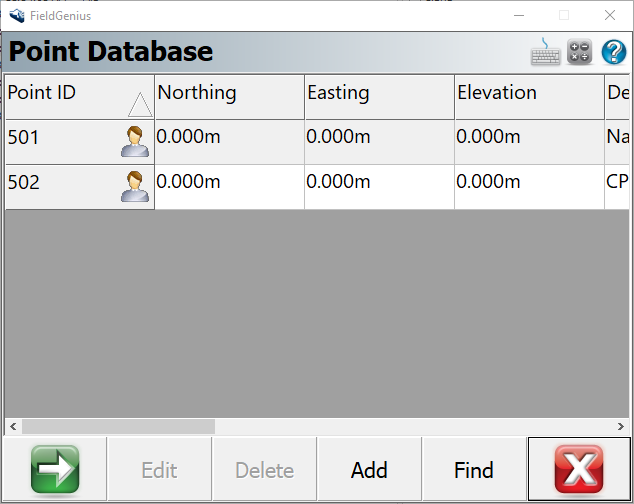This screenshot has width=634, height=504.
Task: Open the calculator icon
Action: [x=580, y=52]
